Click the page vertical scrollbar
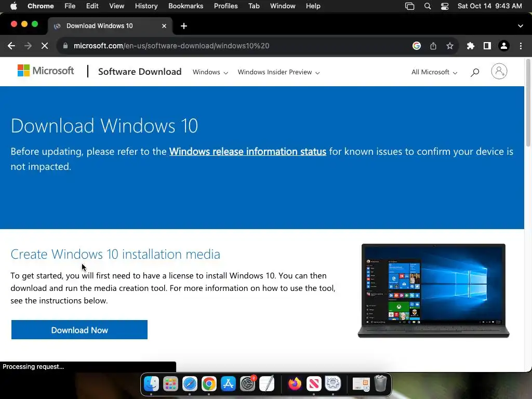Viewport: 532px width, 399px height. [x=528, y=103]
